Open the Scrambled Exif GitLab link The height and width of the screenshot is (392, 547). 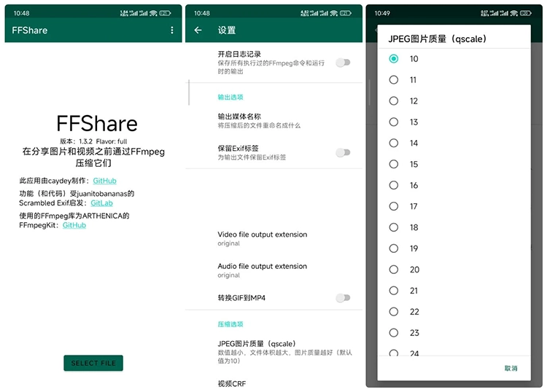coord(102,203)
